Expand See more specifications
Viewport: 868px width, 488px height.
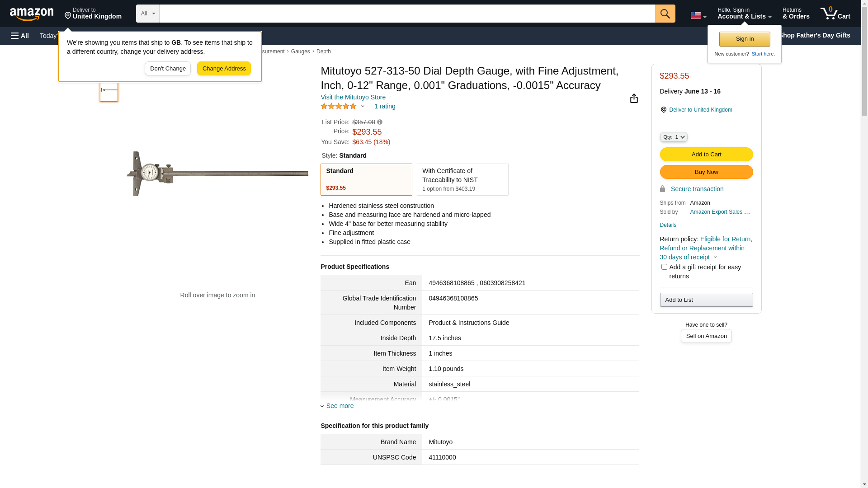(339, 406)
